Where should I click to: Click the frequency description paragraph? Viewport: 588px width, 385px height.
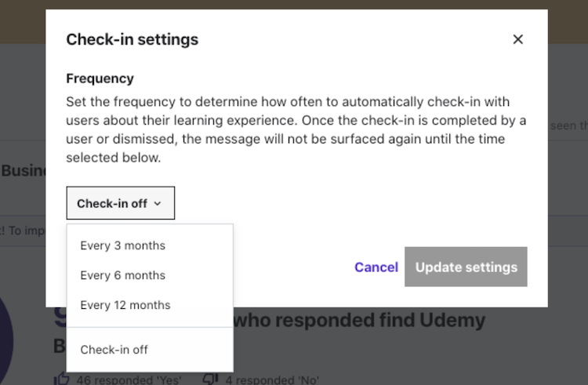[296, 130]
